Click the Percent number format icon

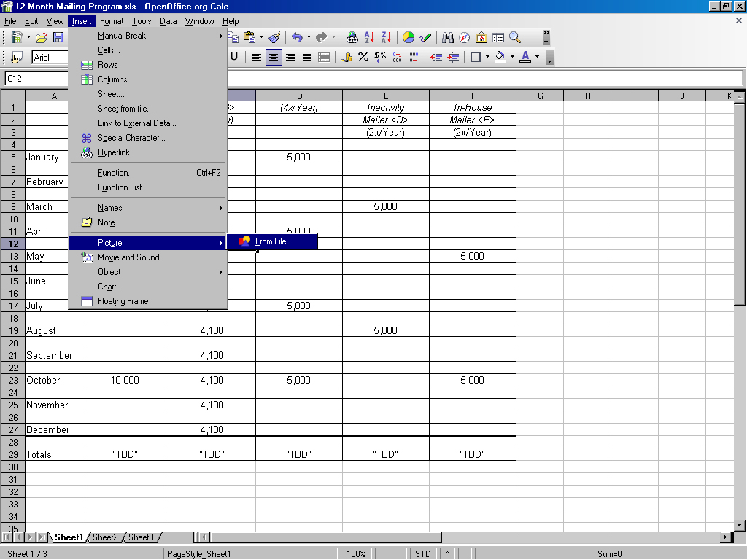[x=363, y=57]
